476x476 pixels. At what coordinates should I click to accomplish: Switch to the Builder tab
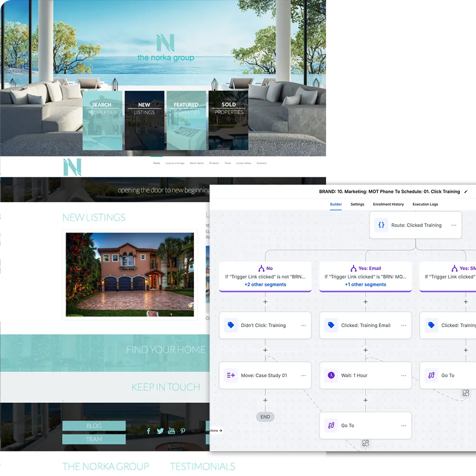(x=336, y=204)
